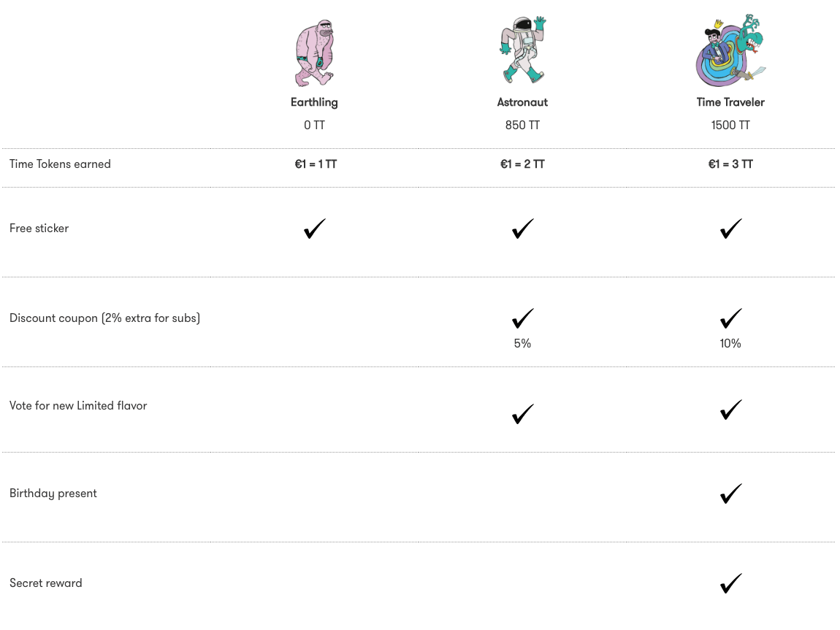Select the Earthling tier heading
The height and width of the screenshot is (630, 840).
pyautogui.click(x=314, y=102)
